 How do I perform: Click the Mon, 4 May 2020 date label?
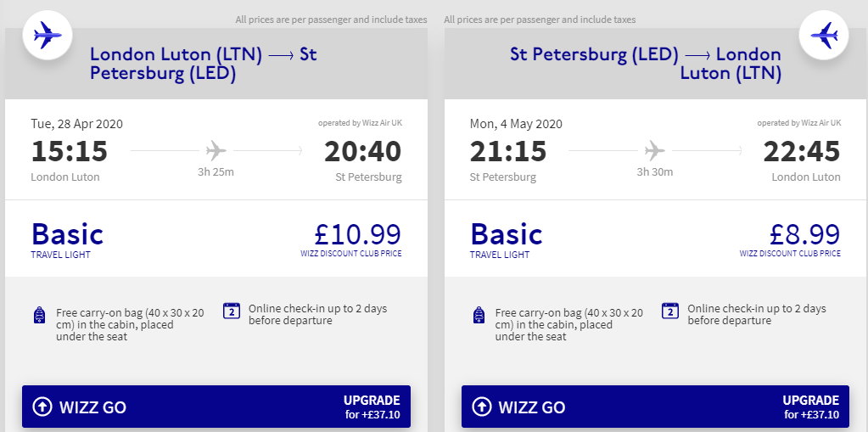tap(516, 124)
